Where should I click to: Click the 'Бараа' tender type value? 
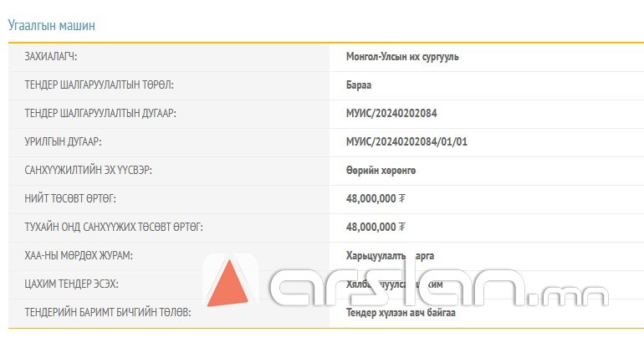pyautogui.click(x=358, y=85)
